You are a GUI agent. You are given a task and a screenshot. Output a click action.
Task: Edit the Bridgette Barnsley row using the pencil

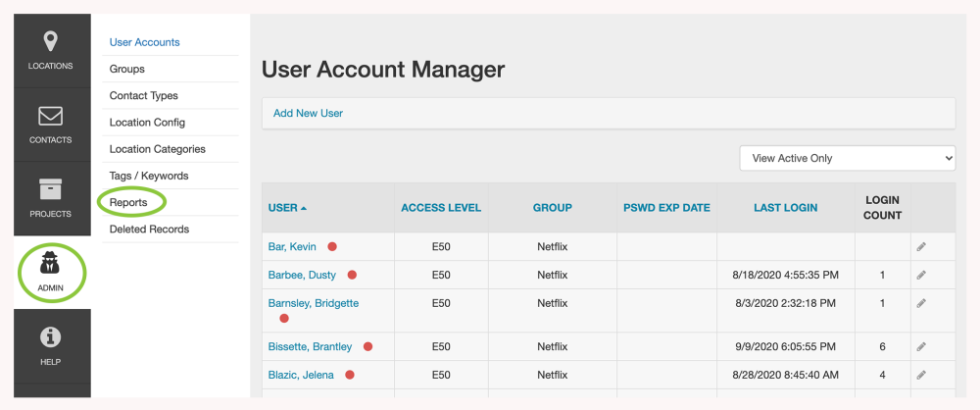[x=921, y=304]
